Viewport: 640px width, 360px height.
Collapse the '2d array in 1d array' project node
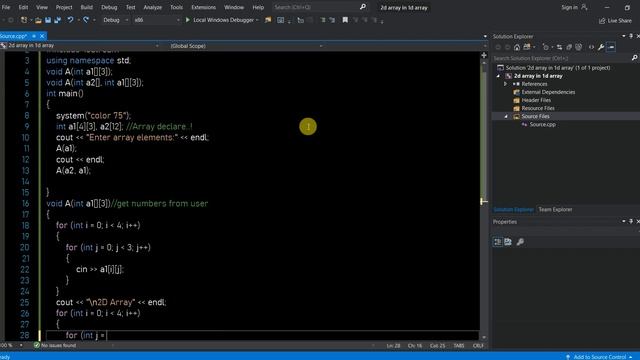click(x=498, y=76)
